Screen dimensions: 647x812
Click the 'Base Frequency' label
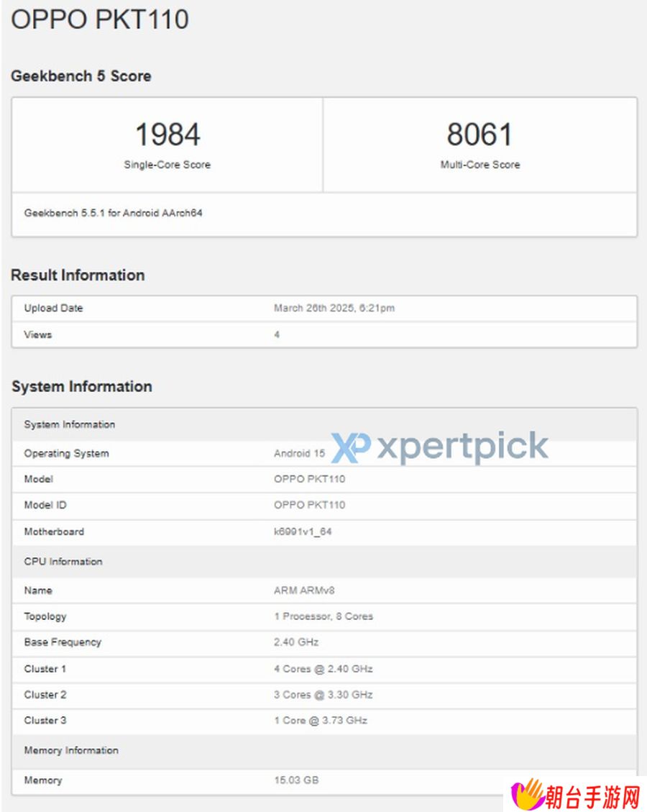coord(63,643)
